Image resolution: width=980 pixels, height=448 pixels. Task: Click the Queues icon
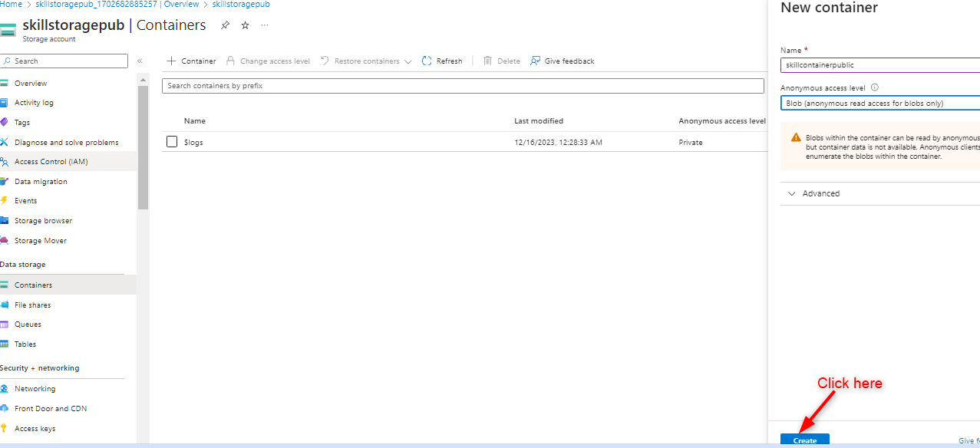point(5,324)
